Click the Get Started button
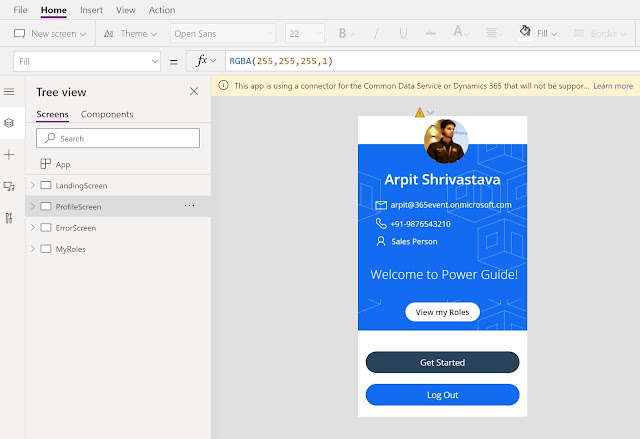Screen dimensions: 640x439 pyautogui.click(x=442, y=362)
